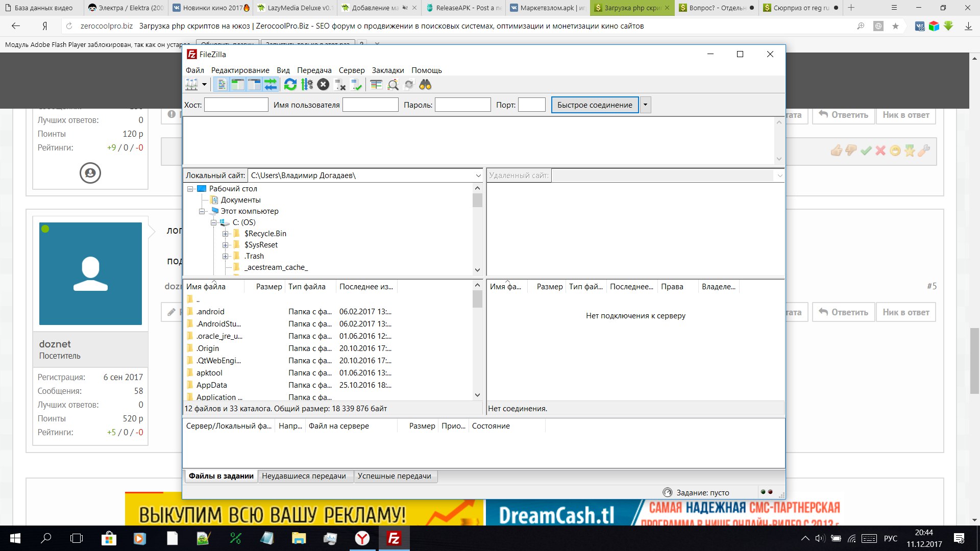Open the browser downloads arrow icon

[968, 26]
